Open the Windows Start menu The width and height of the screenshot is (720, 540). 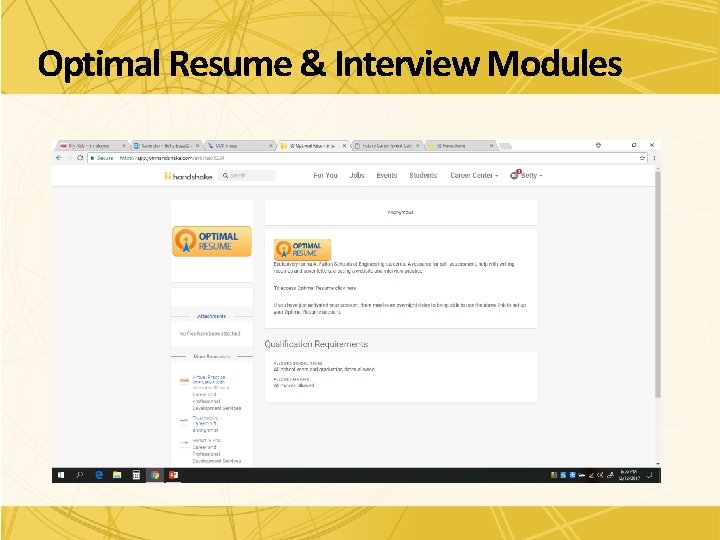tap(61, 475)
